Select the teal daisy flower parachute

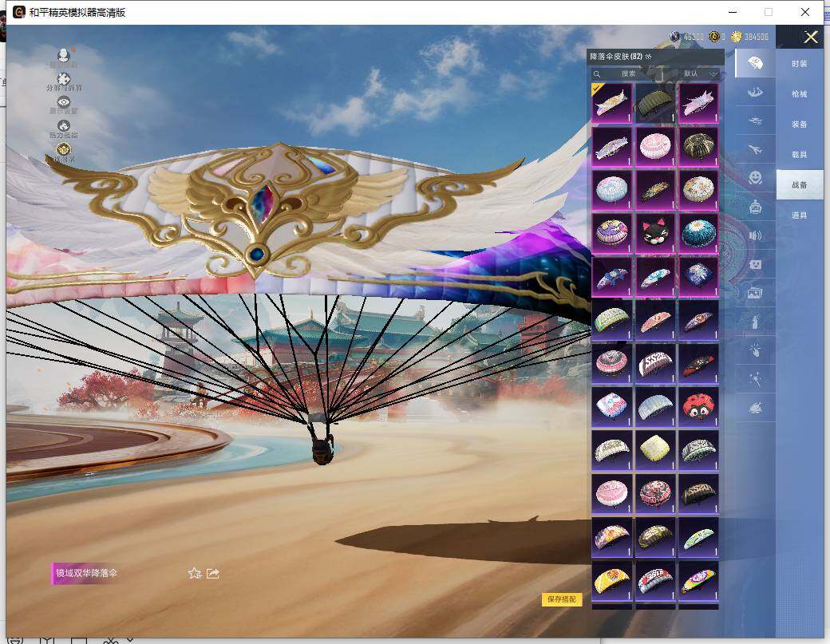click(x=699, y=233)
